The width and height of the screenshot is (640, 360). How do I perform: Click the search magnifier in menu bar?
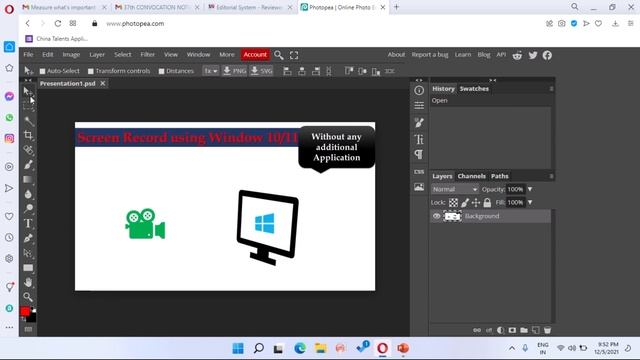(x=279, y=55)
